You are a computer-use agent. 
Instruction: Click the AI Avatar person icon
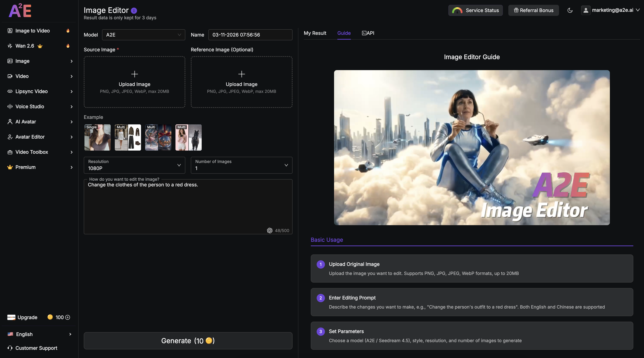[x=10, y=122]
